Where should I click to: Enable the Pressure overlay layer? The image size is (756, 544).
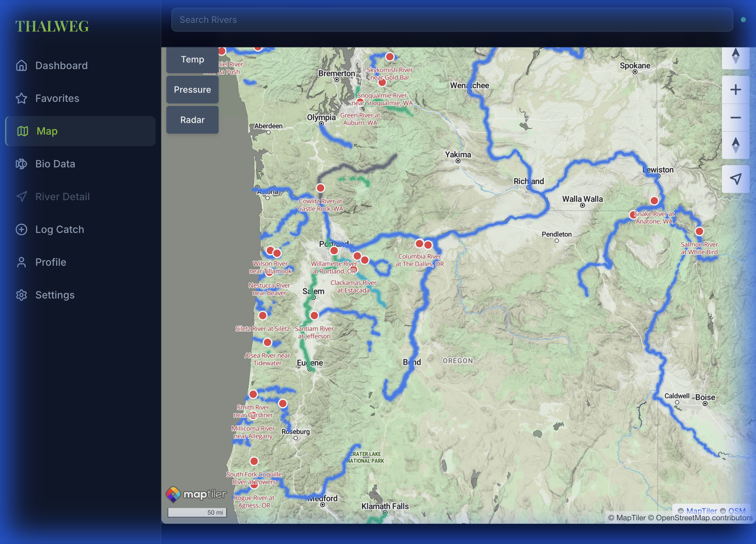coord(192,89)
